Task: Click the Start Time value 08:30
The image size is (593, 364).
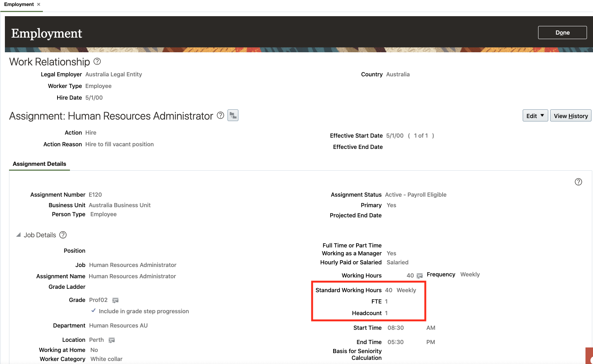Action: tap(396, 328)
